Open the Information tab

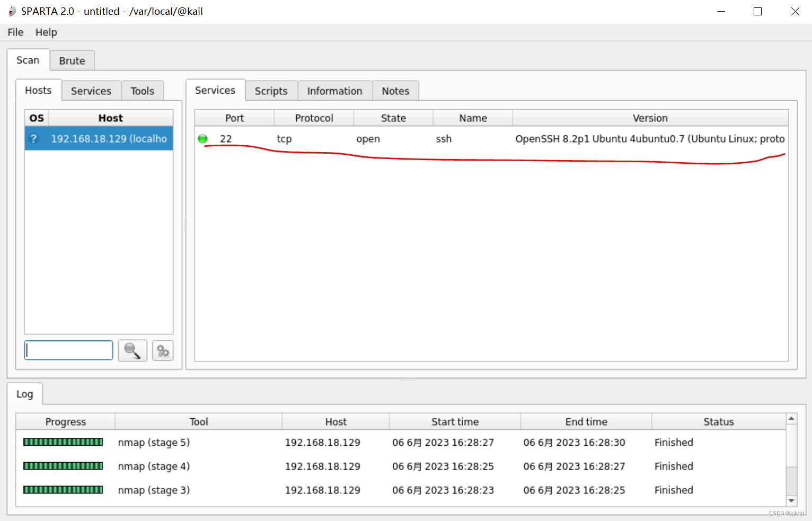pos(335,91)
